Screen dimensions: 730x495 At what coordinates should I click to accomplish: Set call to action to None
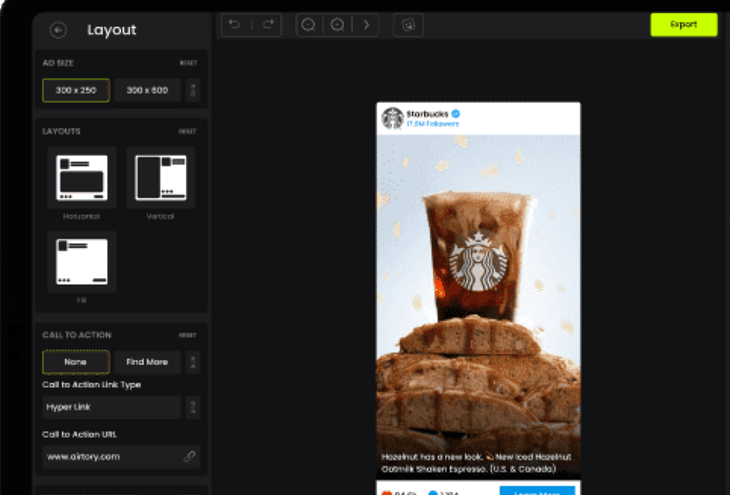pyautogui.click(x=76, y=362)
